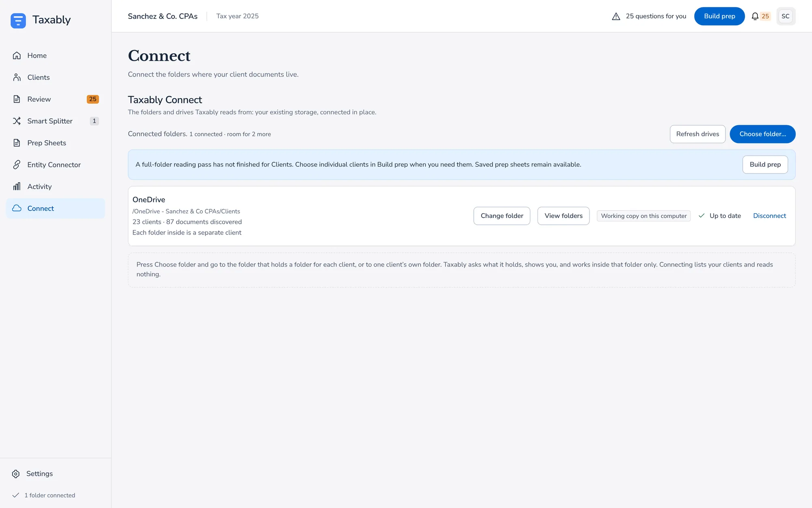Click the Smart Splitter crossed-arrows icon

[x=17, y=121]
